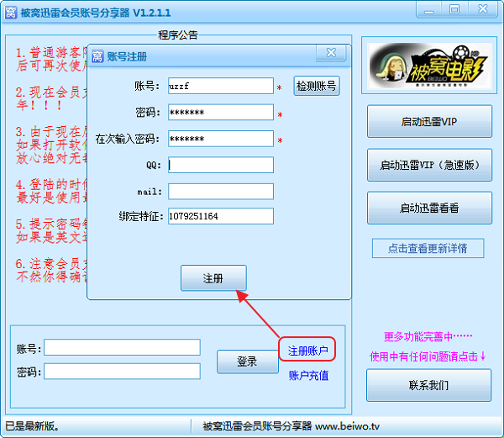Open the 注册账户 link
This screenshot has height=438, width=504.
(x=308, y=351)
